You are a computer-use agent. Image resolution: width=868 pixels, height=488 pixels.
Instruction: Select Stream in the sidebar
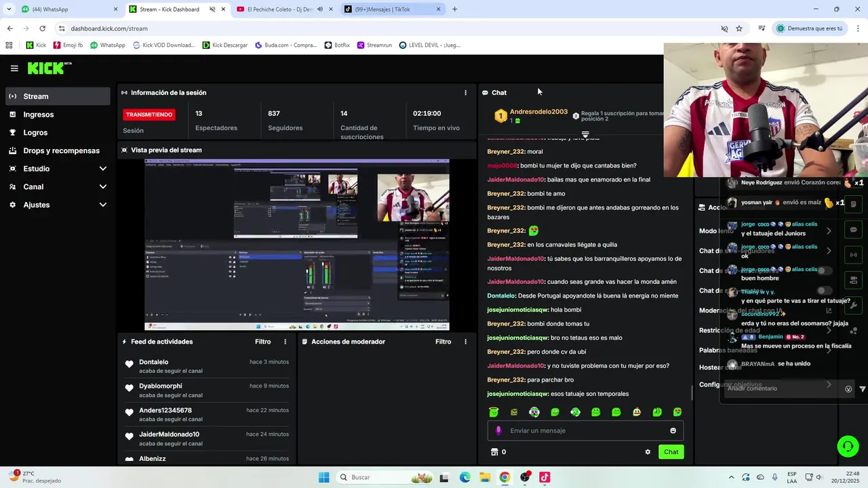coord(58,96)
